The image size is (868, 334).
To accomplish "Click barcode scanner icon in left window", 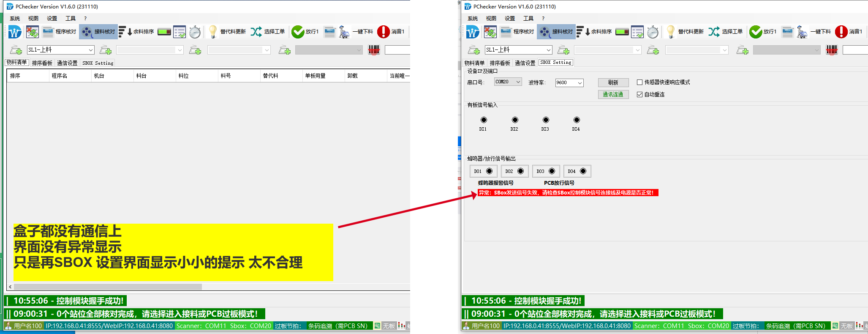I will (374, 50).
